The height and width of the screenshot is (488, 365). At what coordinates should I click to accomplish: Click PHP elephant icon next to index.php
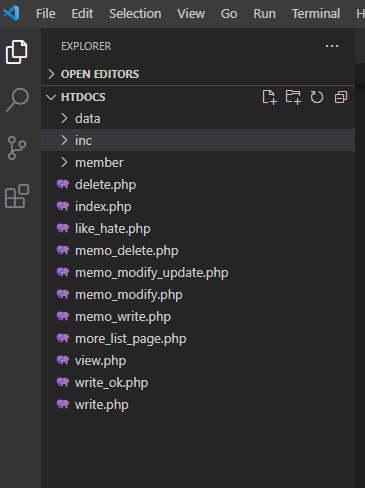pos(63,206)
